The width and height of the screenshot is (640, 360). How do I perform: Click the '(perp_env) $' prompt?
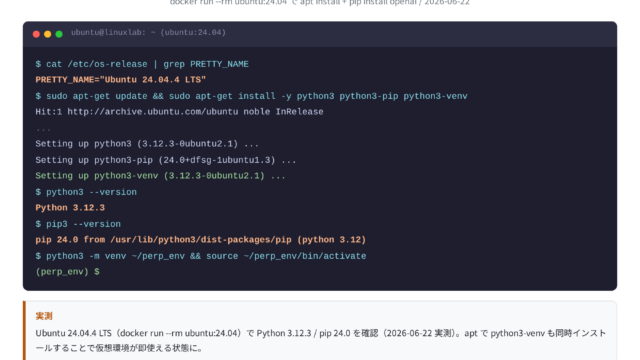click(67, 272)
